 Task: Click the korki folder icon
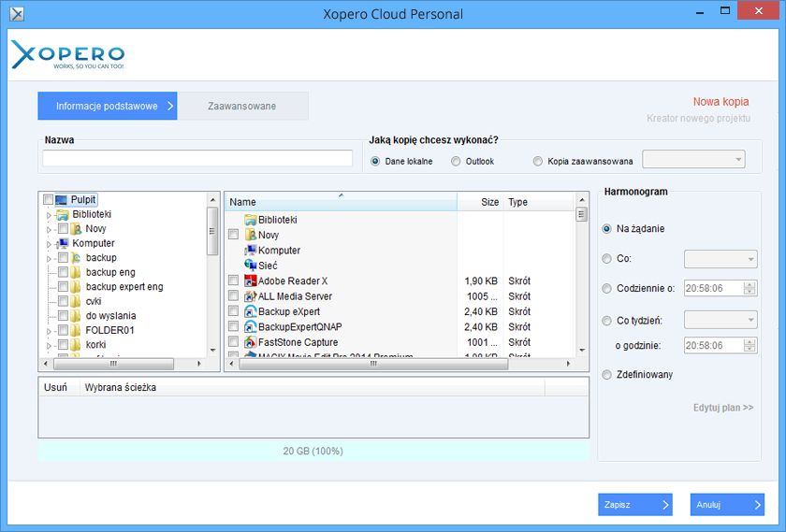[76, 345]
